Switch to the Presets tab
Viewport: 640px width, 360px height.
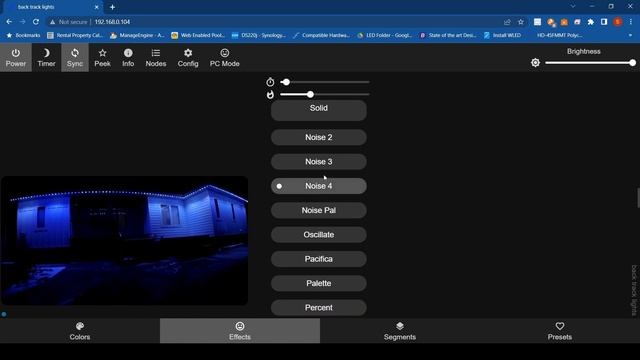point(560,331)
